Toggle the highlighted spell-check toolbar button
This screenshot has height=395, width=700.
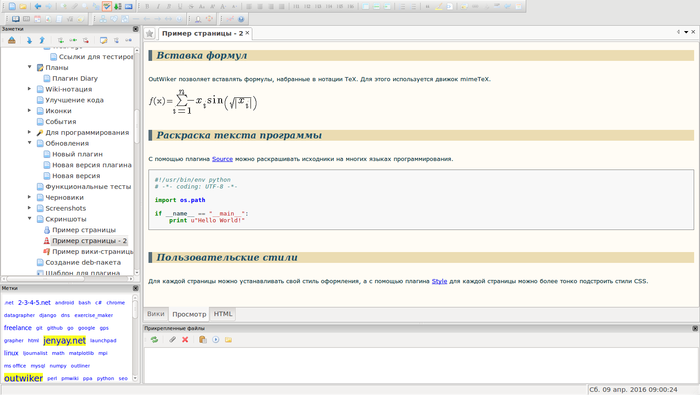click(106, 6)
